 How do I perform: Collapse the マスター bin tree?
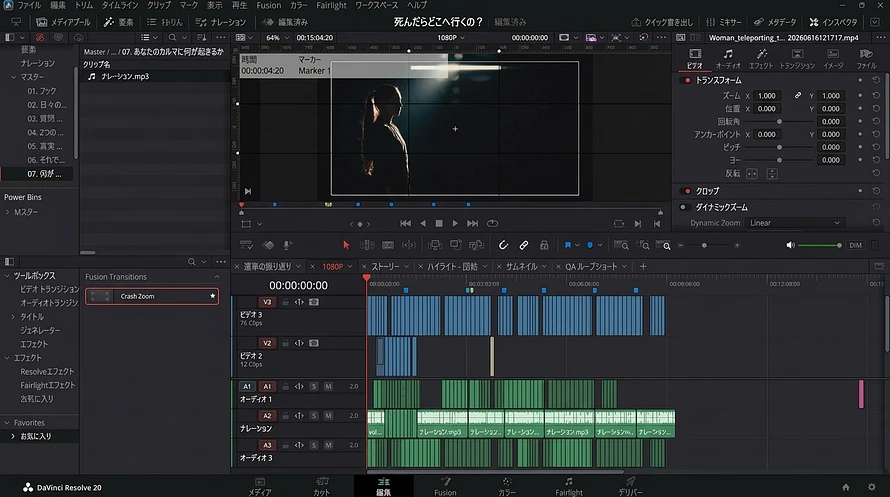[14, 77]
